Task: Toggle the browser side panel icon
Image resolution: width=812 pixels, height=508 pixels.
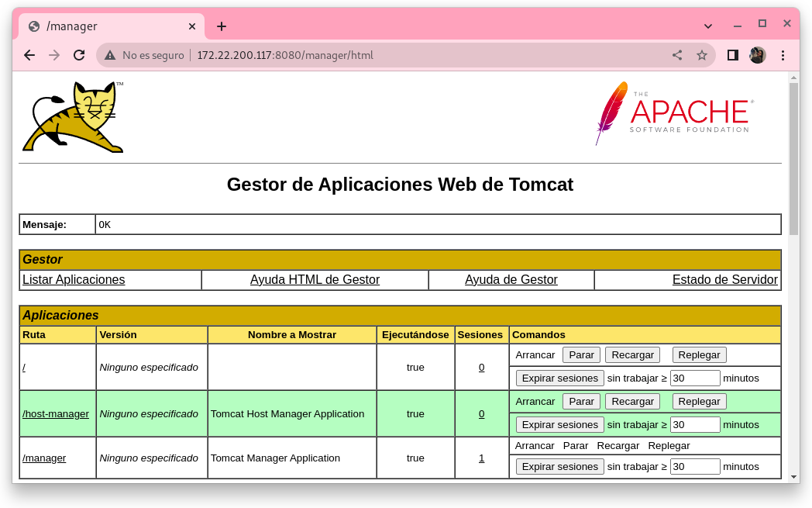Action: (x=732, y=55)
